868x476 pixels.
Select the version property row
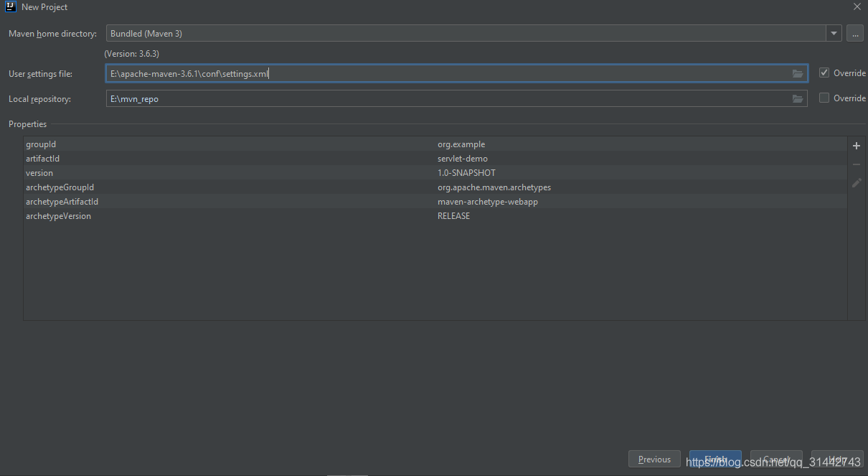tap(435, 173)
